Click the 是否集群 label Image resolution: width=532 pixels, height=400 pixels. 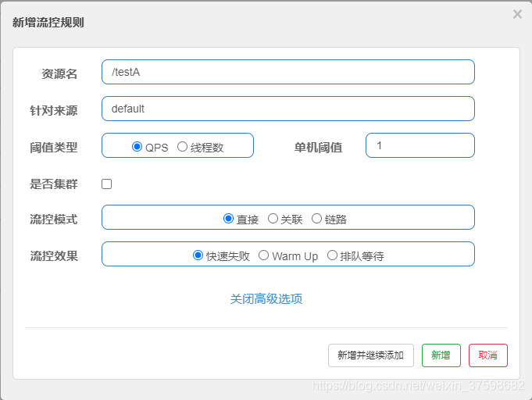[54, 184]
